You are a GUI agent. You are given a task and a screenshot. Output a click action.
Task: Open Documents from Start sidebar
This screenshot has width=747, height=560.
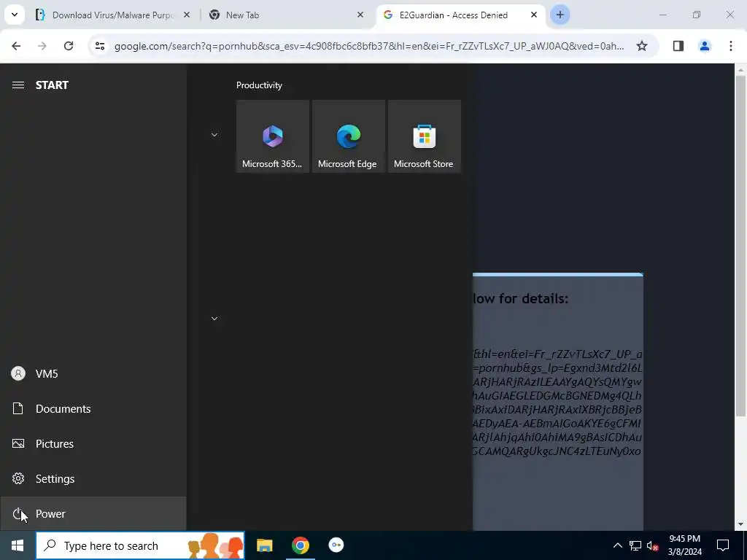93,408
